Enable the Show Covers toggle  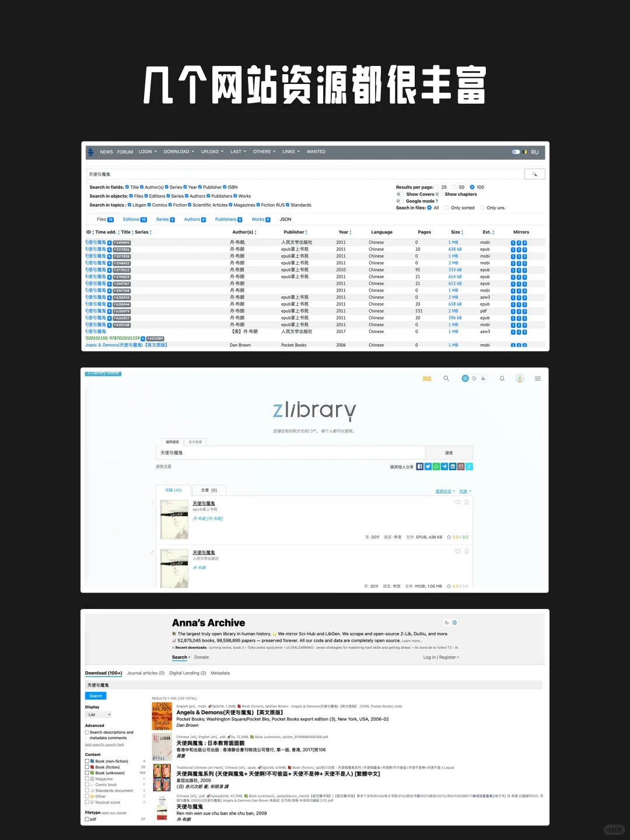[x=400, y=194]
